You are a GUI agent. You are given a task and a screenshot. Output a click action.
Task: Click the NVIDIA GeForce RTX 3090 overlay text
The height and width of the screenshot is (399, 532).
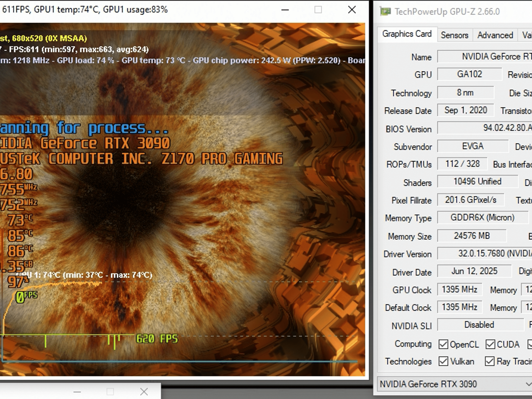(x=85, y=143)
